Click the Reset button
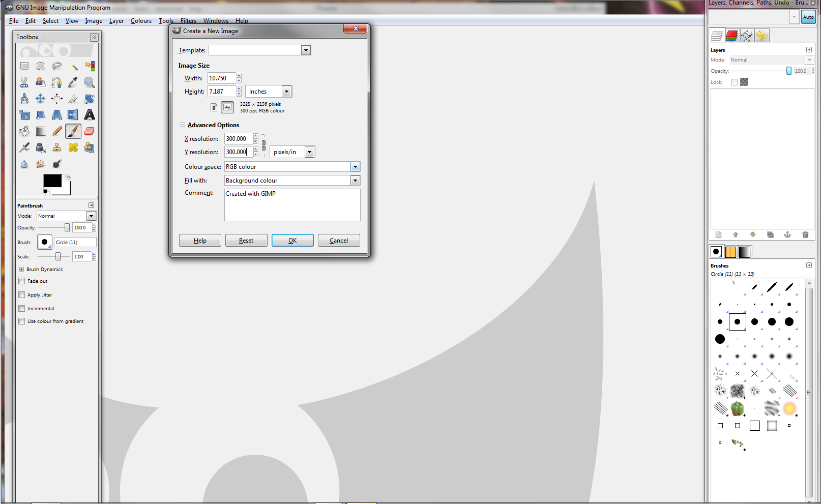 tap(246, 241)
